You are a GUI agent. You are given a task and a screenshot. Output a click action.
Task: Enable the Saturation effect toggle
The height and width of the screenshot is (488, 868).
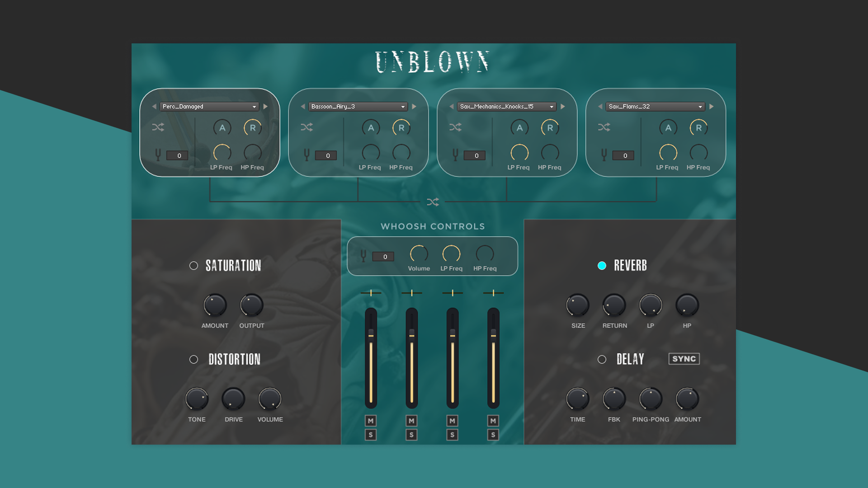(x=193, y=266)
